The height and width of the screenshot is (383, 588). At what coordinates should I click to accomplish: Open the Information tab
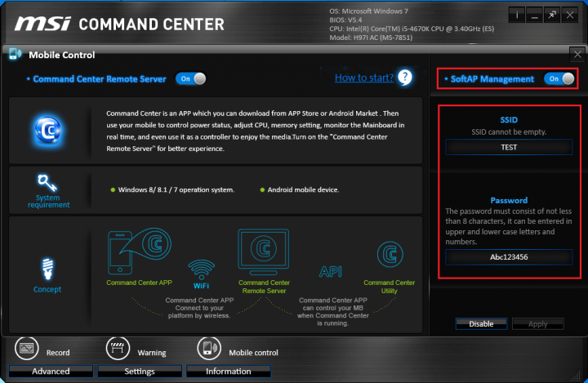click(229, 371)
